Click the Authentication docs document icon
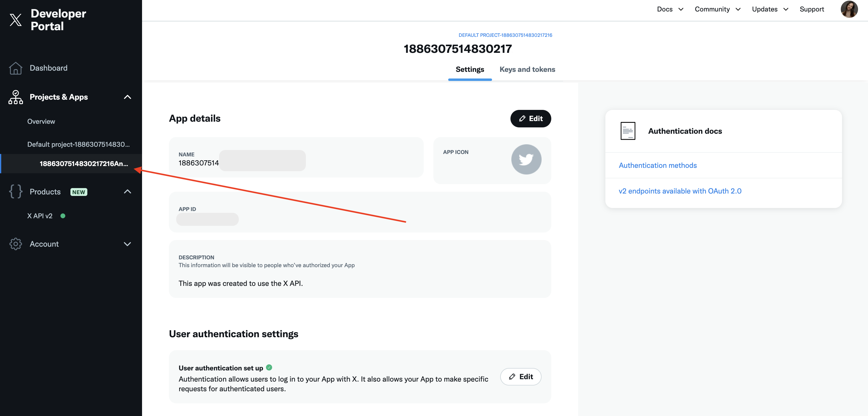 pyautogui.click(x=628, y=131)
